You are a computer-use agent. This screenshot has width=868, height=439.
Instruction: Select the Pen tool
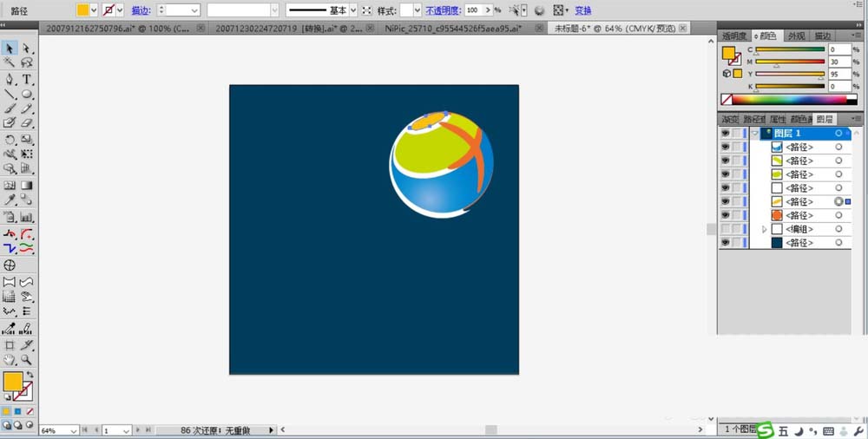click(10, 80)
